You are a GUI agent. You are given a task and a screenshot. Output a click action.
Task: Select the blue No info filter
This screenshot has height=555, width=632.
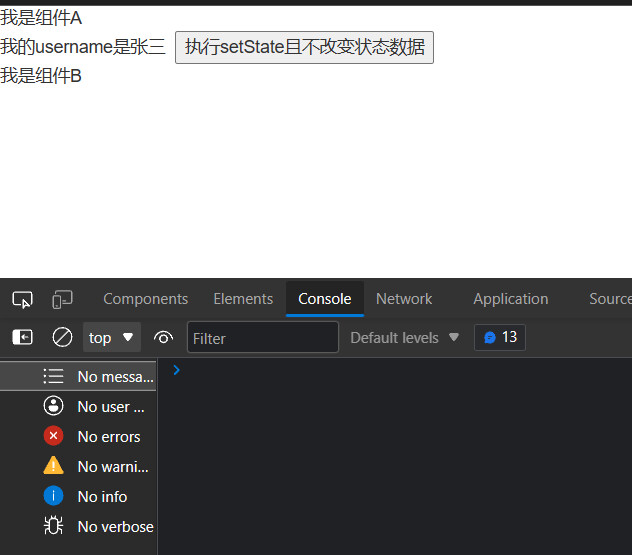click(98, 497)
